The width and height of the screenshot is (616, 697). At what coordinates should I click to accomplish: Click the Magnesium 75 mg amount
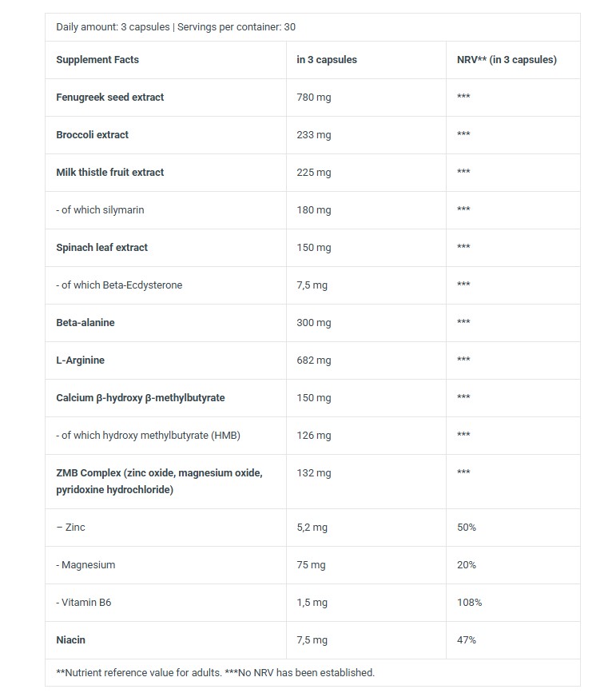point(311,565)
